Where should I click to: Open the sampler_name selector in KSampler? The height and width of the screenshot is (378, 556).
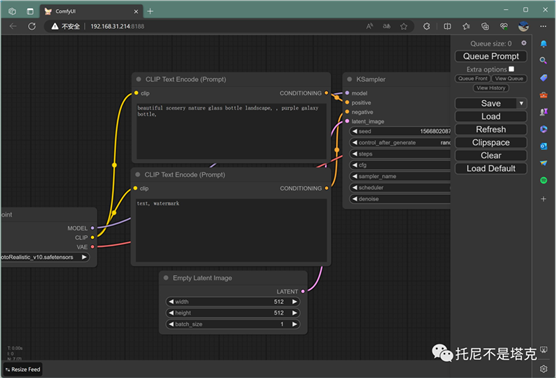400,176
